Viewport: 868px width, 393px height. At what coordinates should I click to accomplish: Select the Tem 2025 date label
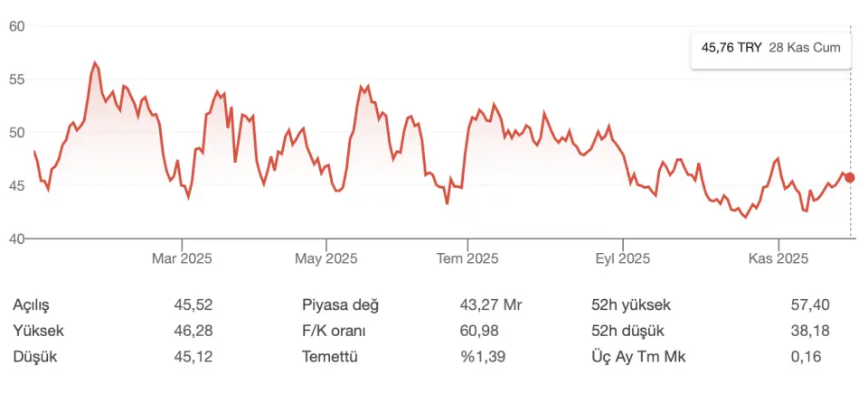click(x=467, y=258)
